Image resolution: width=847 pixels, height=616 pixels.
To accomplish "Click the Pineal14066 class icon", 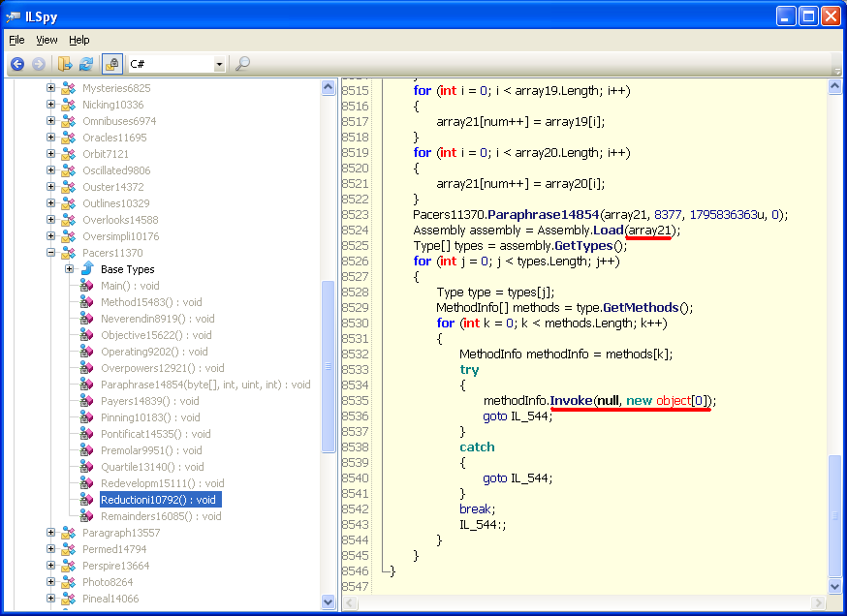I will click(69, 599).
